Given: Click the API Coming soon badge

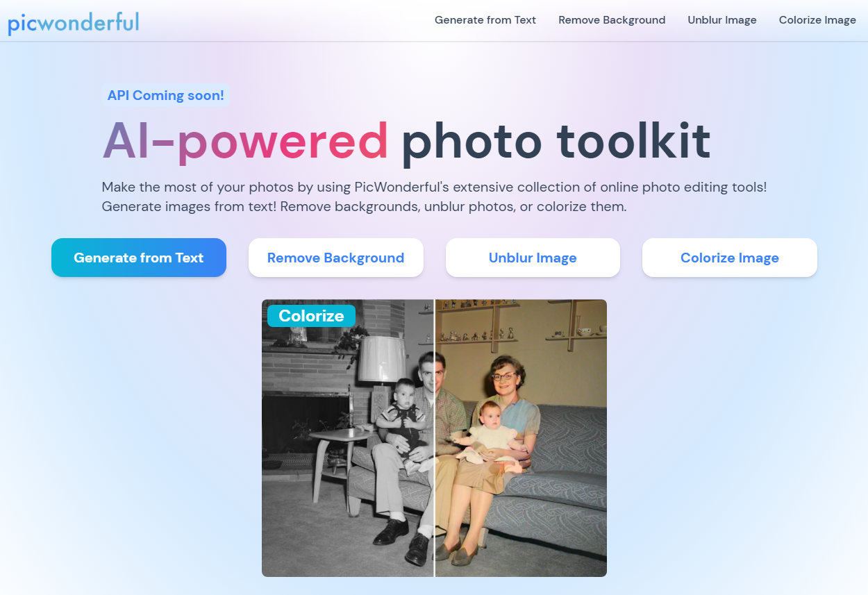Looking at the screenshot, I should coord(166,95).
